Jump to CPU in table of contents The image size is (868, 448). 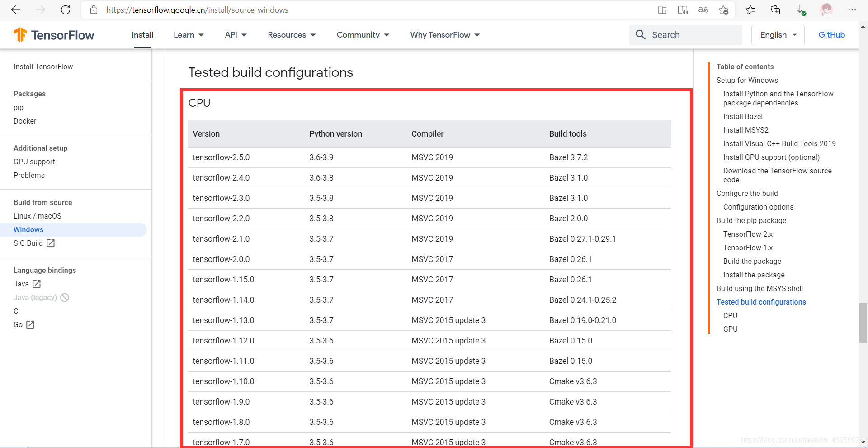(x=730, y=316)
